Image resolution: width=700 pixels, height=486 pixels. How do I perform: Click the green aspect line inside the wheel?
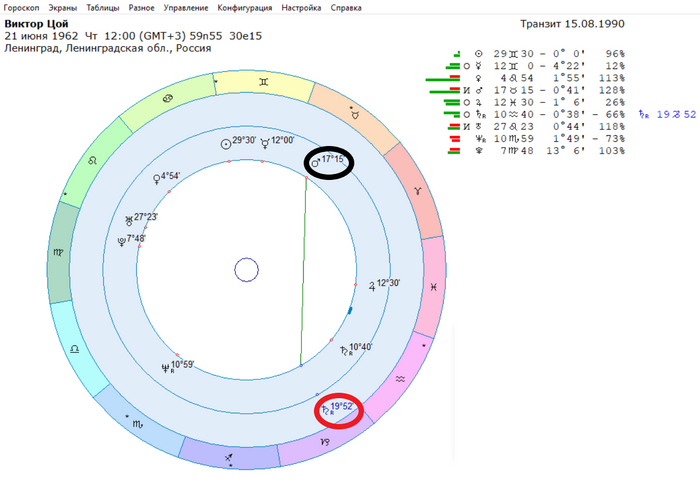coord(304,271)
